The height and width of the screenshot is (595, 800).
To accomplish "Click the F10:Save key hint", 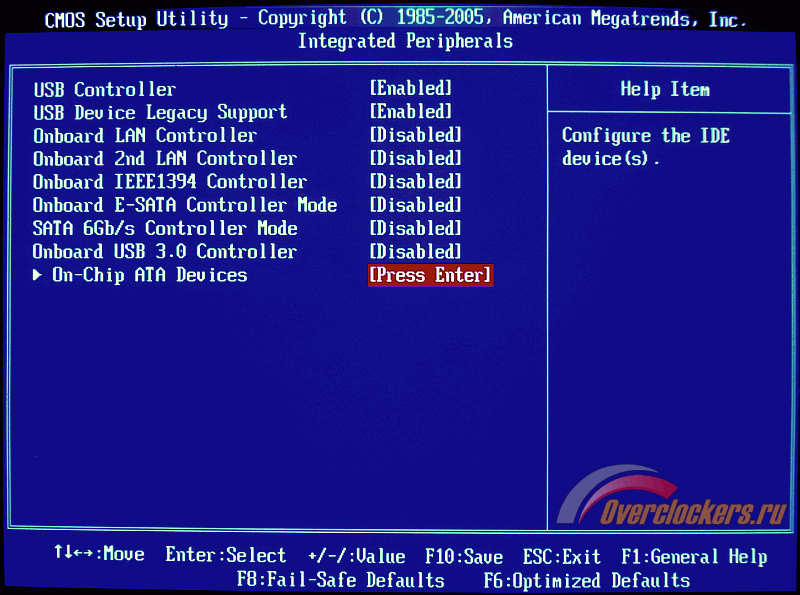I will (x=464, y=556).
